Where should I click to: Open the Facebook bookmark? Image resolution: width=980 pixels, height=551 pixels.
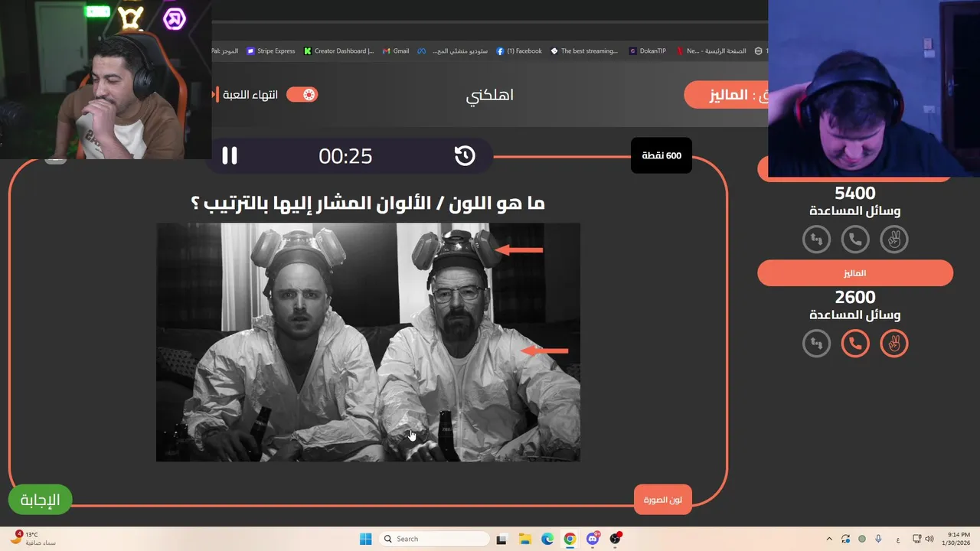[519, 51]
